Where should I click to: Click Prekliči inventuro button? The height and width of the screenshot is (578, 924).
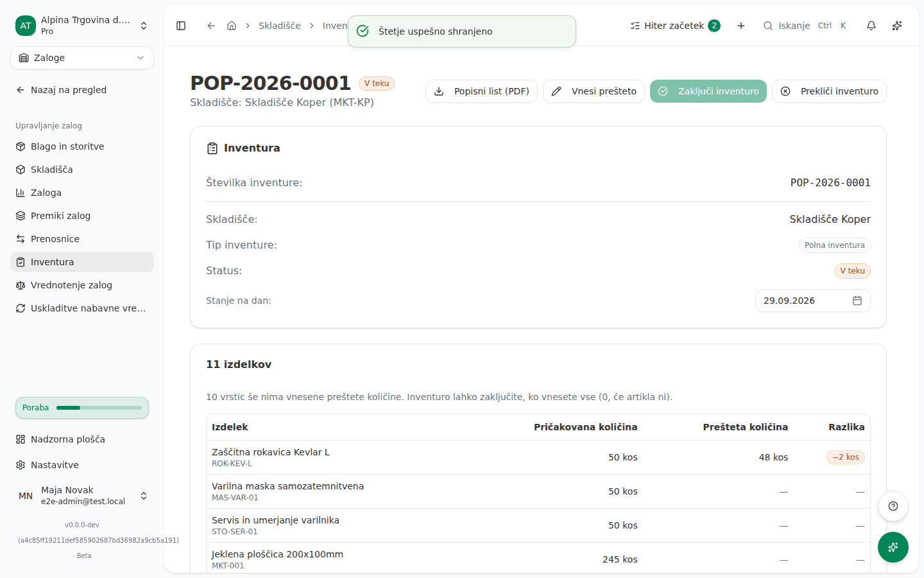pyautogui.click(x=829, y=91)
